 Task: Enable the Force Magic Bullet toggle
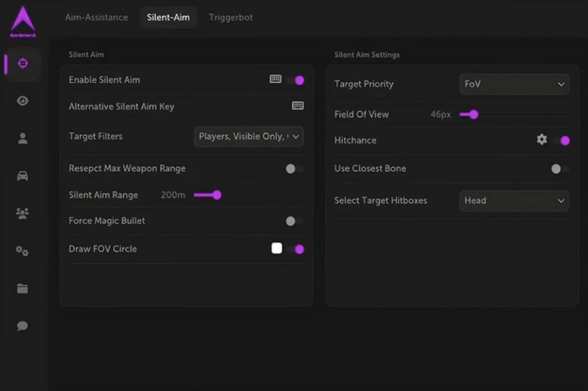293,221
